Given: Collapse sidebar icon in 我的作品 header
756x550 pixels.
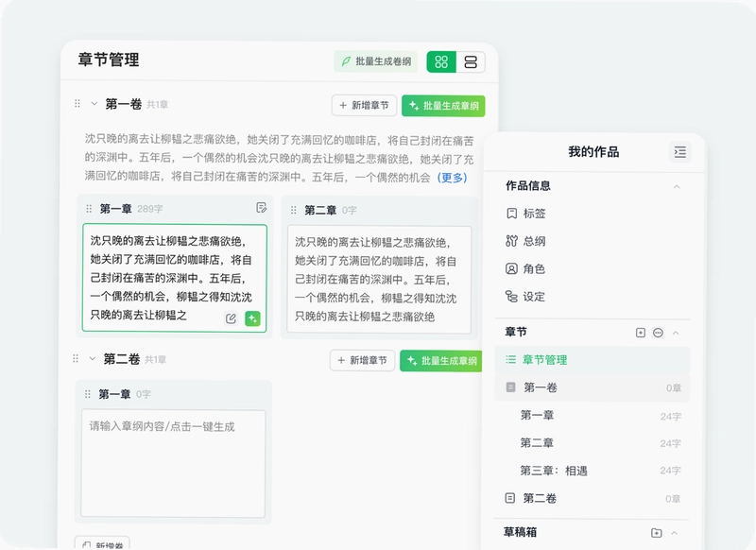Looking at the screenshot, I should (x=680, y=152).
